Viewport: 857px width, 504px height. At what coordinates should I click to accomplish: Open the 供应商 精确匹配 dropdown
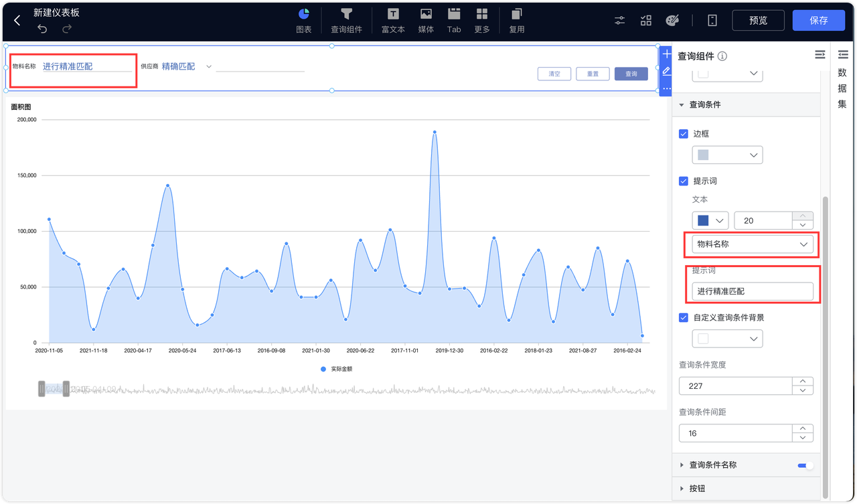(187, 66)
